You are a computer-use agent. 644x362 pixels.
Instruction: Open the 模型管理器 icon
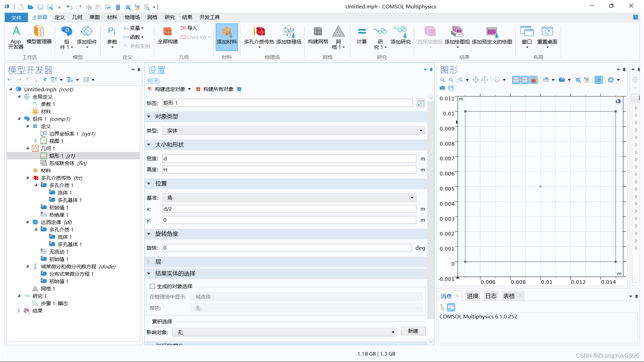coord(39,35)
